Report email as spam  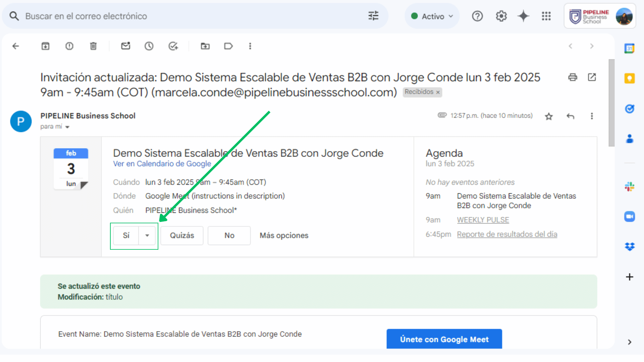pos(69,46)
